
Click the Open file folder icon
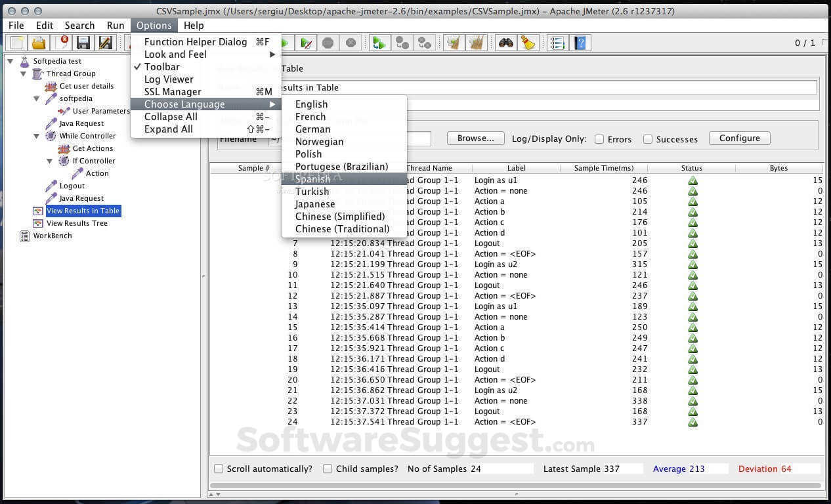(x=39, y=43)
